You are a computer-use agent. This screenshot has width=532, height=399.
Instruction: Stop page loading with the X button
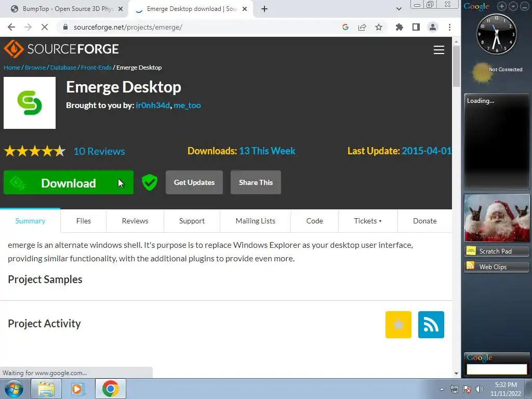tap(45, 27)
